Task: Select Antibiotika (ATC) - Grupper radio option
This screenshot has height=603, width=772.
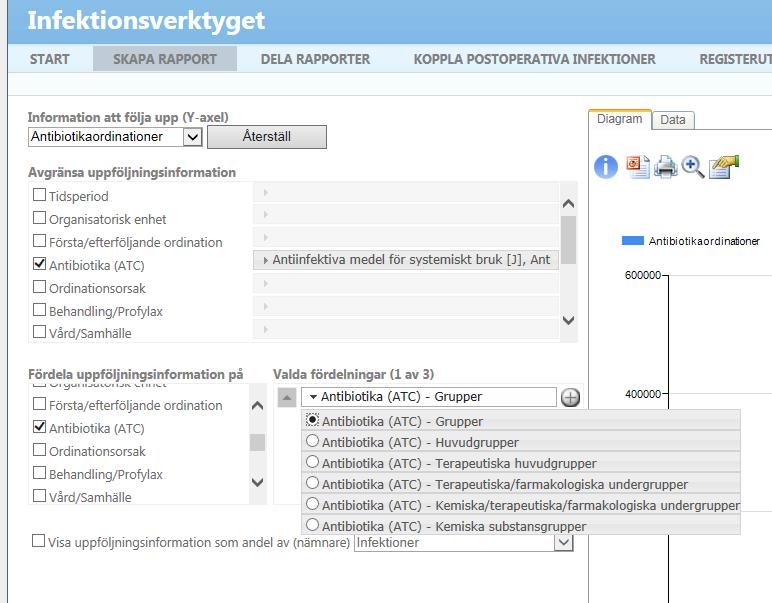Action: pos(312,420)
